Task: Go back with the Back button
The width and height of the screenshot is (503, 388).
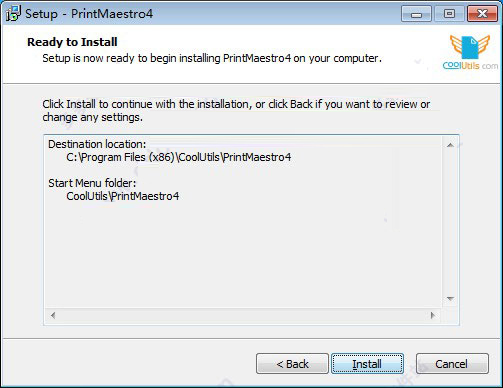Action: pyautogui.click(x=292, y=364)
